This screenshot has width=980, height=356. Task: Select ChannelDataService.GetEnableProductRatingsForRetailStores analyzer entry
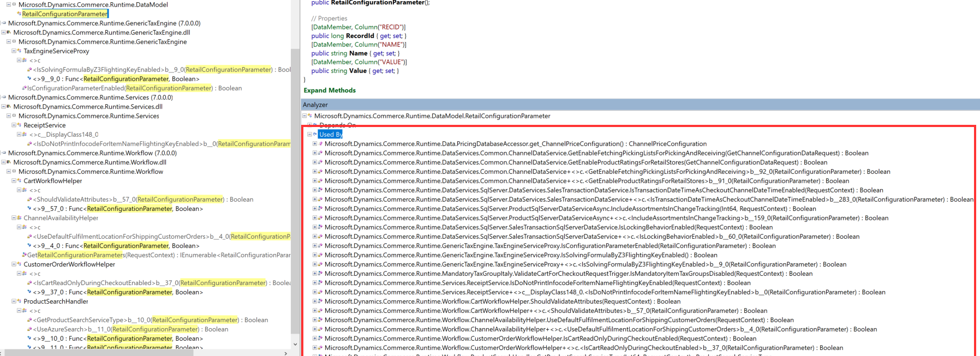click(x=576, y=162)
